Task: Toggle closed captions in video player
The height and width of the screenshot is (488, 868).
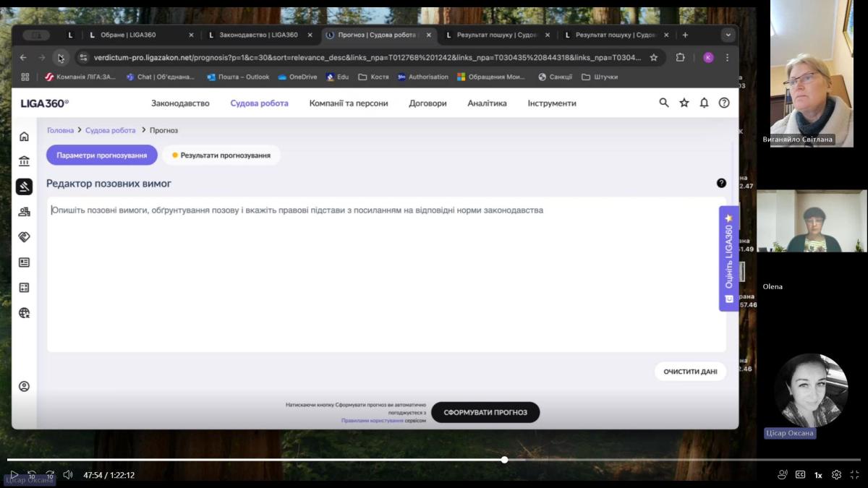Action: pos(800,475)
